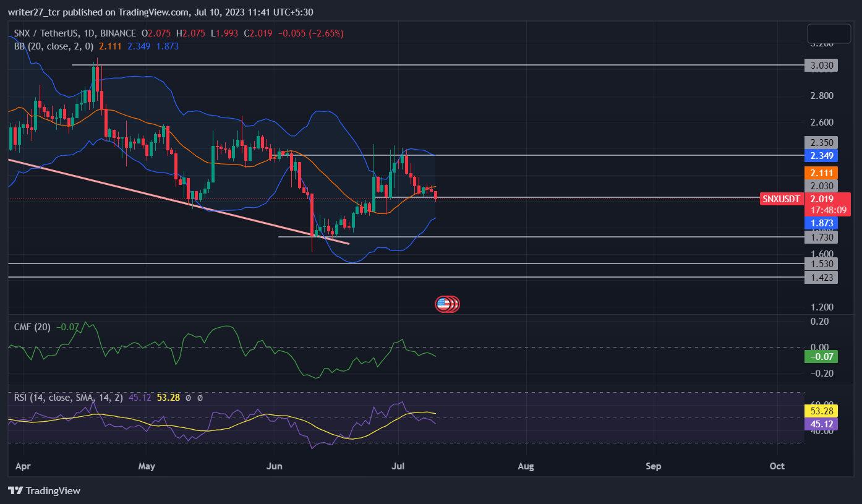Image resolution: width=862 pixels, height=504 pixels.
Task: Click the Jun label on time axis
Action: coord(273,466)
